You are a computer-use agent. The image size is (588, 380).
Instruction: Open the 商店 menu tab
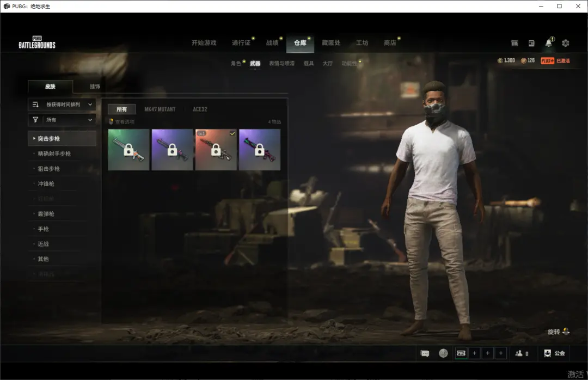pos(390,43)
